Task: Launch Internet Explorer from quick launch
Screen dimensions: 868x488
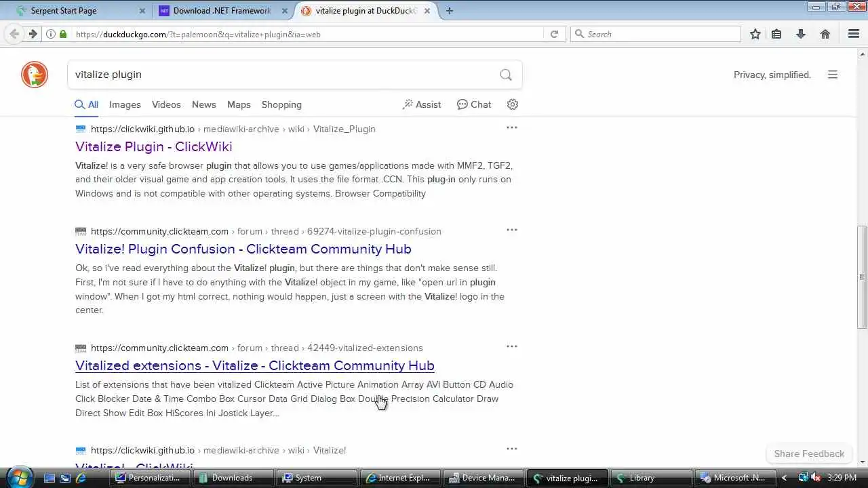Action: [x=81, y=478]
